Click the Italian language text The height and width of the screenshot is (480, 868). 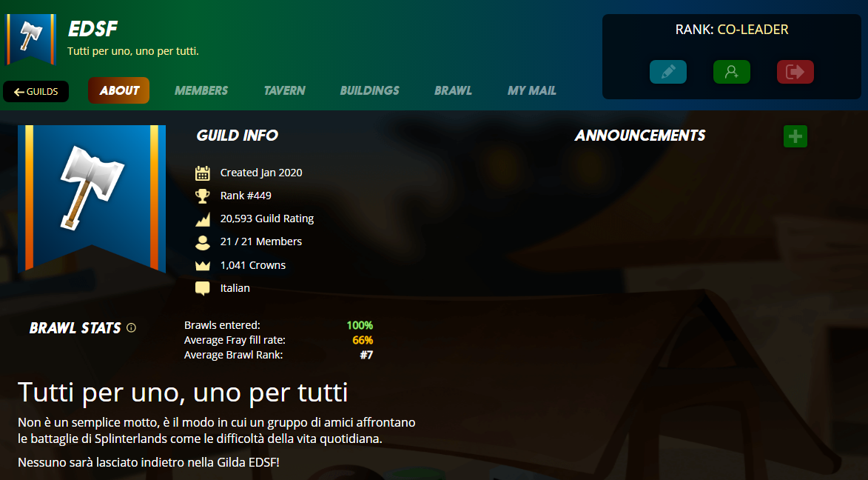pos(235,288)
